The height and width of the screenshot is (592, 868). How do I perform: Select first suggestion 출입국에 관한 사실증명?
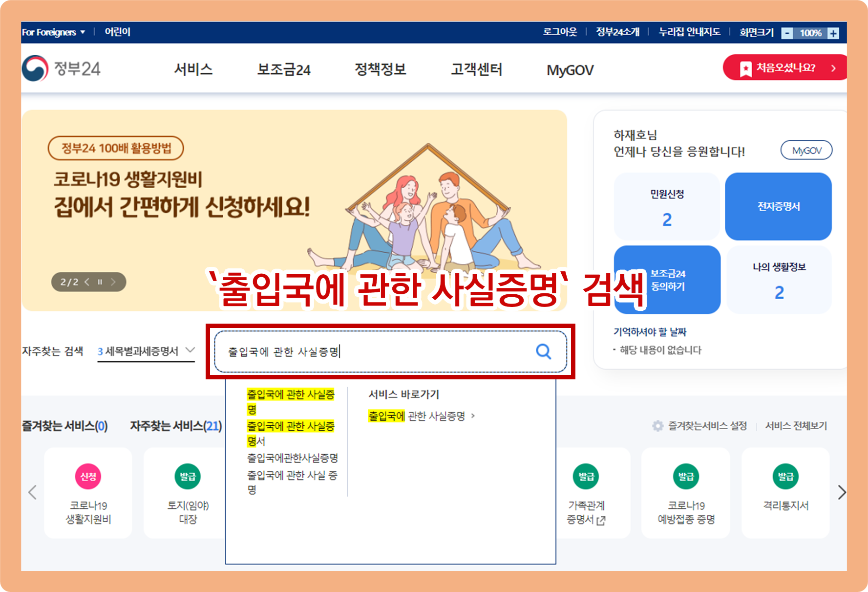(291, 401)
